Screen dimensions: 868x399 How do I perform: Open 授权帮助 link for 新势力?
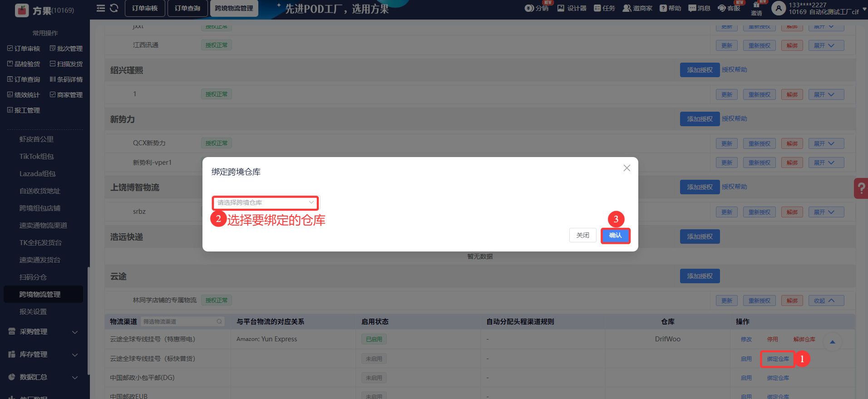pos(735,118)
